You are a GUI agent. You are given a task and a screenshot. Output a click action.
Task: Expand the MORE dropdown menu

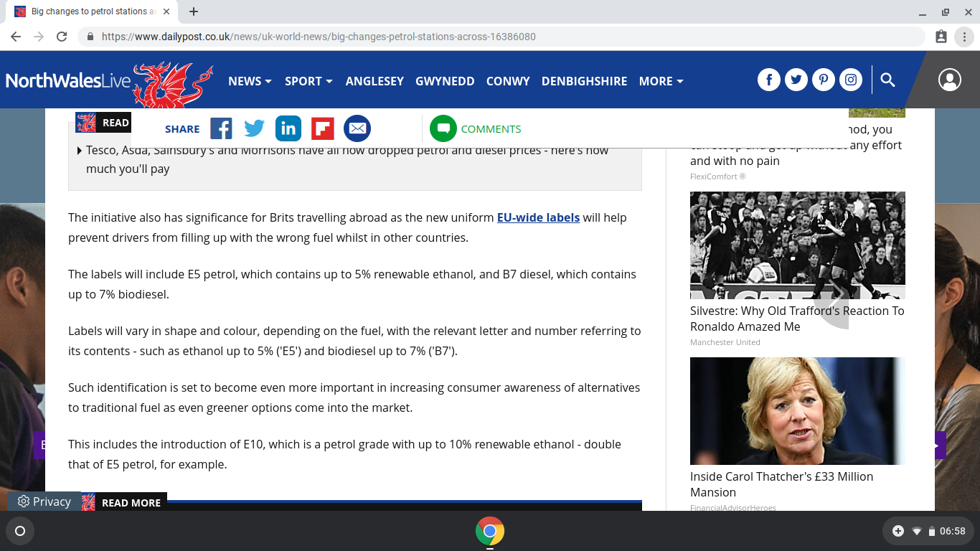[661, 81]
